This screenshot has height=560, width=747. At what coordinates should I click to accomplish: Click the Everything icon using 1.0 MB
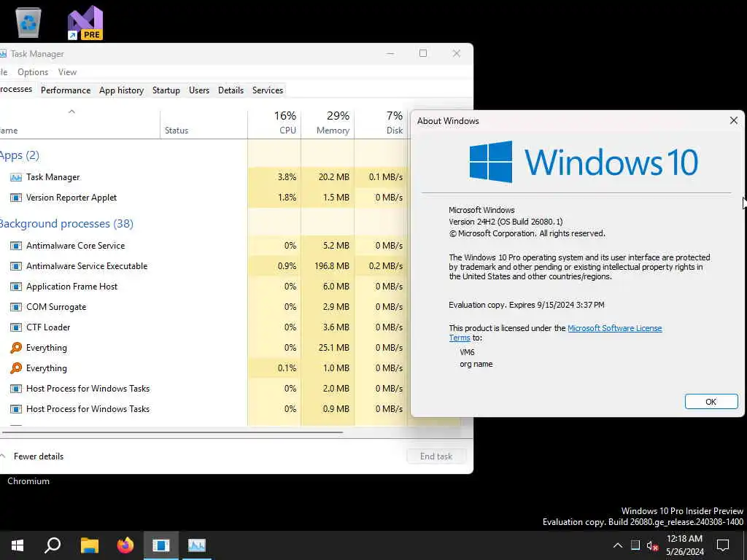click(x=16, y=368)
